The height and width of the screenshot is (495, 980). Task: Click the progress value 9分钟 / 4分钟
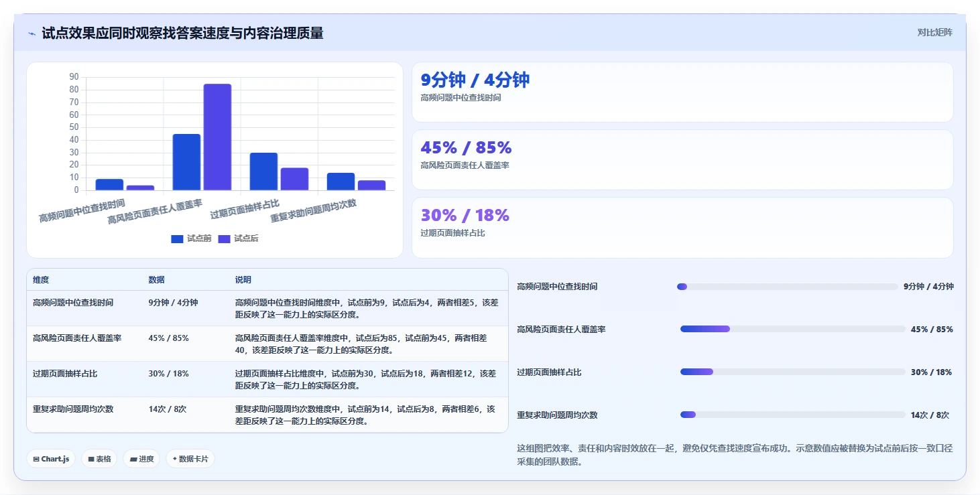[x=928, y=287]
